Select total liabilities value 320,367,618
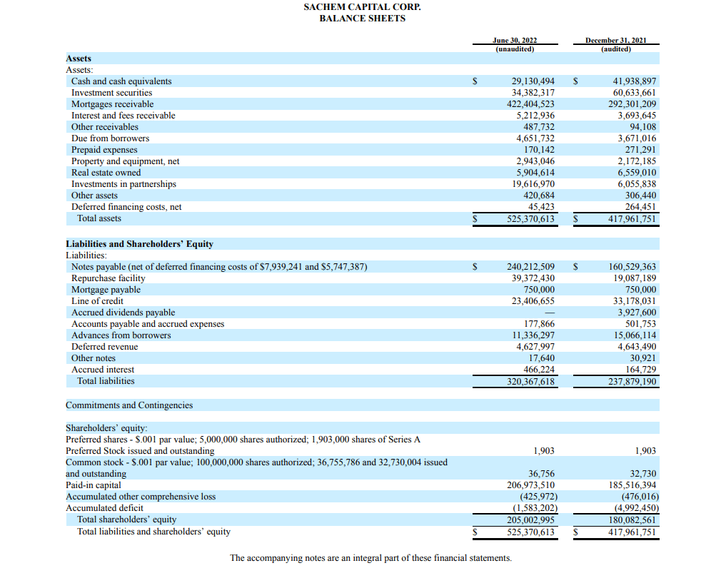The height and width of the screenshot is (588, 721). tap(530, 382)
